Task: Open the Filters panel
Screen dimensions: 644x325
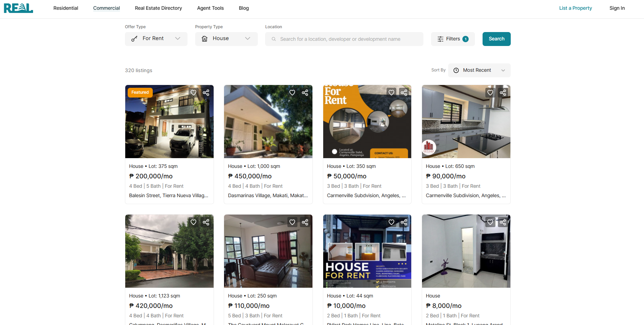Action: [453, 39]
